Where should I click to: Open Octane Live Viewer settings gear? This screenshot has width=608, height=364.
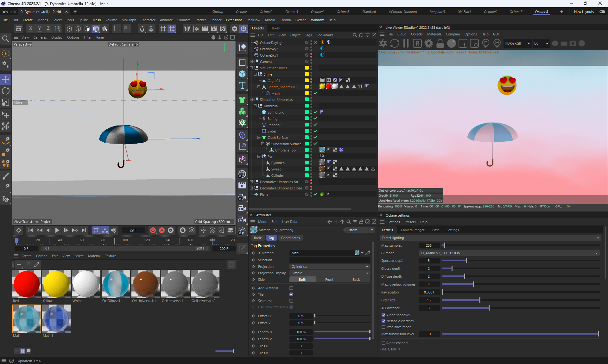[x=429, y=43]
